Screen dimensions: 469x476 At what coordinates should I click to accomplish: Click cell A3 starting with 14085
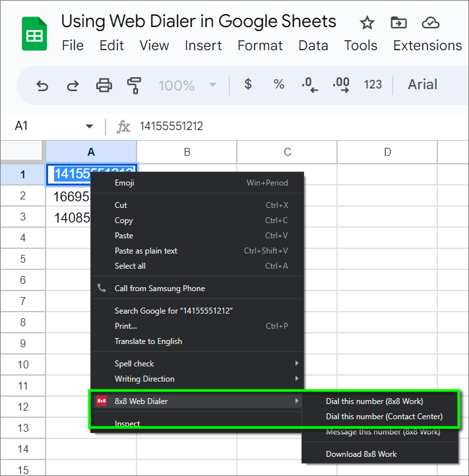coord(69,217)
